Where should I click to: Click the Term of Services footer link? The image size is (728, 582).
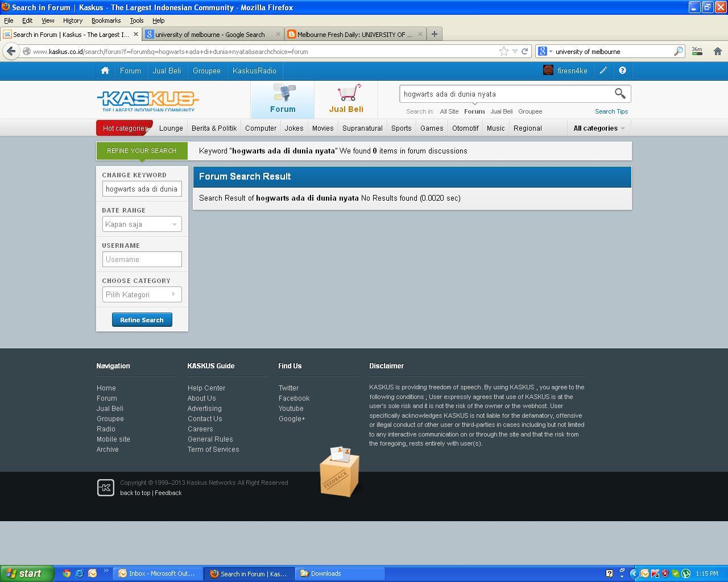tap(213, 450)
